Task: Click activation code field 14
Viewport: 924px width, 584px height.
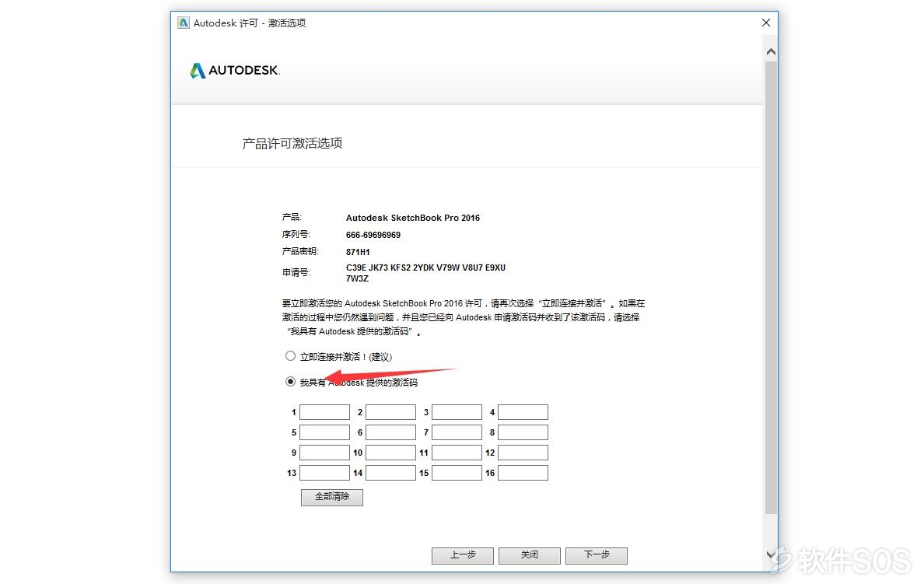Action: tap(390, 473)
